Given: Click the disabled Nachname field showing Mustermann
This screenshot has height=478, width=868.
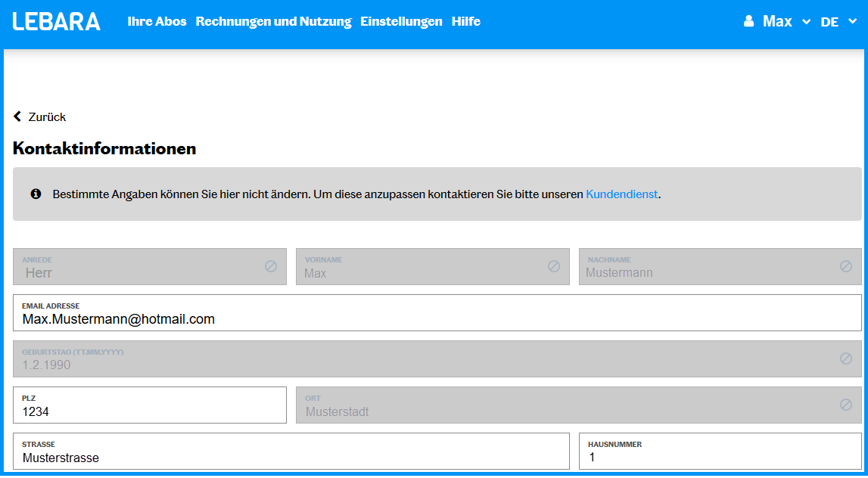Looking at the screenshot, I should pos(720,267).
